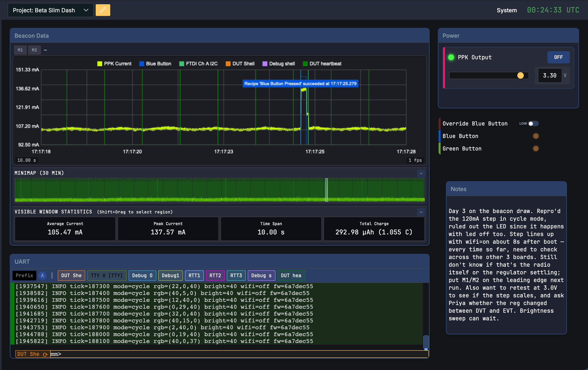Turn PPK Output OFF
The width and height of the screenshot is (588, 370).
click(558, 57)
